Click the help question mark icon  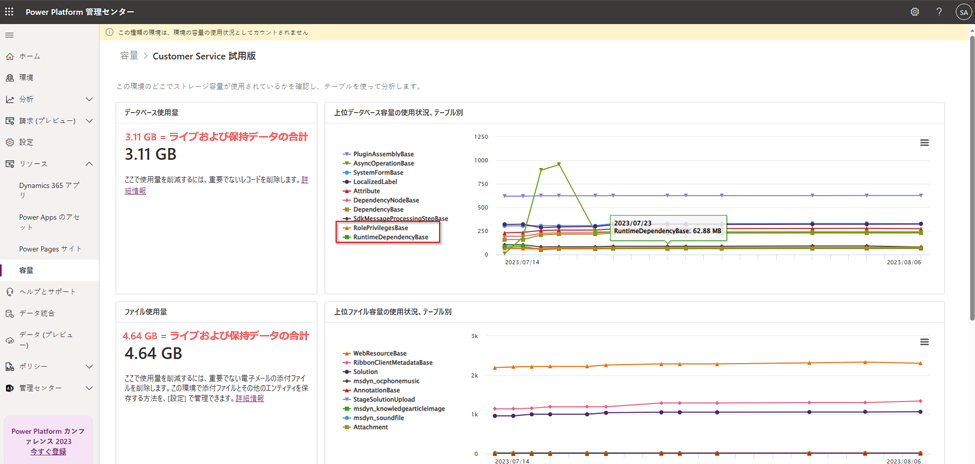click(939, 12)
